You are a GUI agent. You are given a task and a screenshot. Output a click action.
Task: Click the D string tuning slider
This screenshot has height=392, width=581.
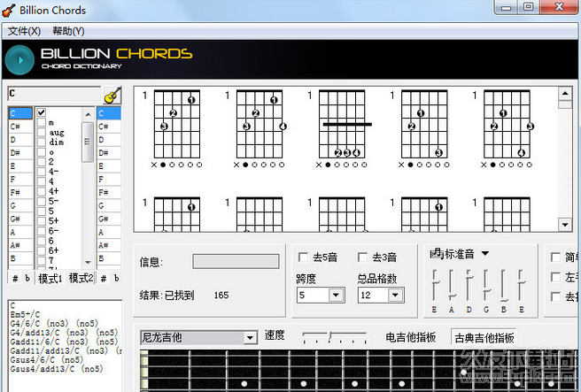click(x=469, y=285)
